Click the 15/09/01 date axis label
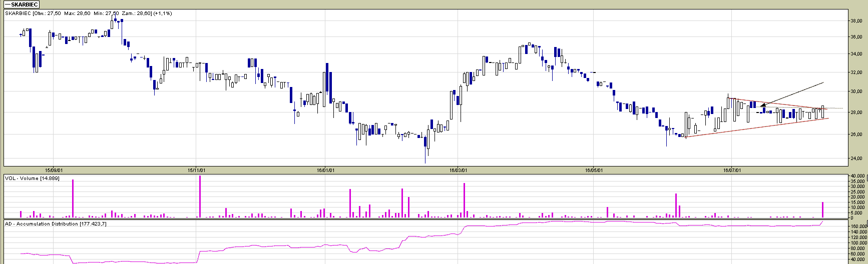 pyautogui.click(x=53, y=170)
